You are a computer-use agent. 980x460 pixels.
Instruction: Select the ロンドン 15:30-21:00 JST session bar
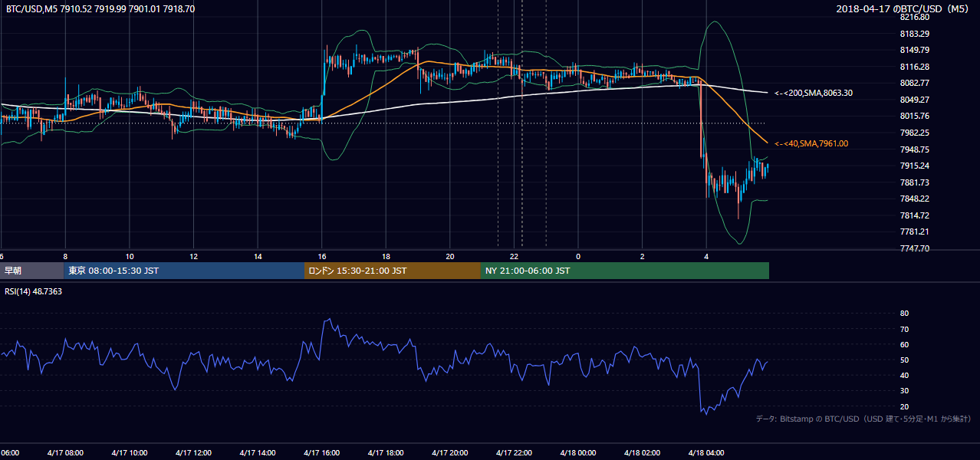393,271
